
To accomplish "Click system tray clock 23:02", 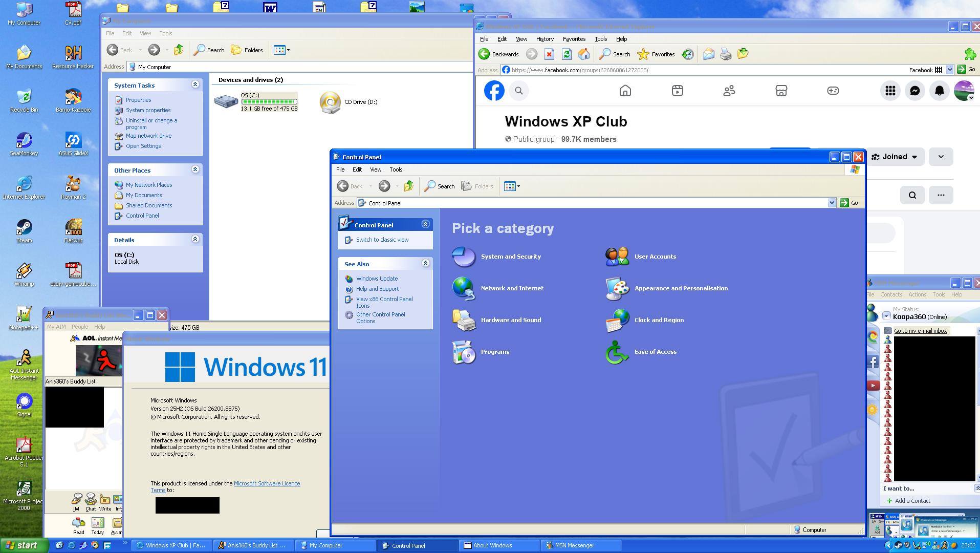I will click(x=968, y=545).
